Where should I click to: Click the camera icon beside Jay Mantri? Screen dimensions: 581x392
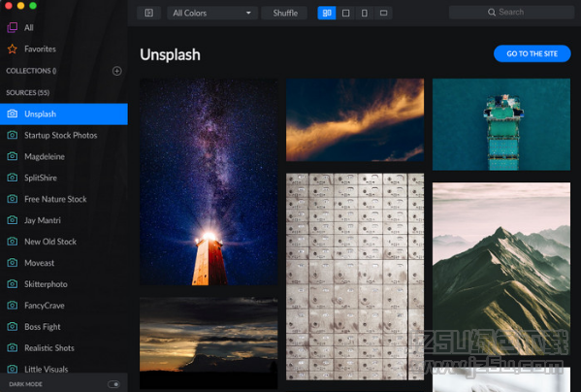(x=13, y=220)
